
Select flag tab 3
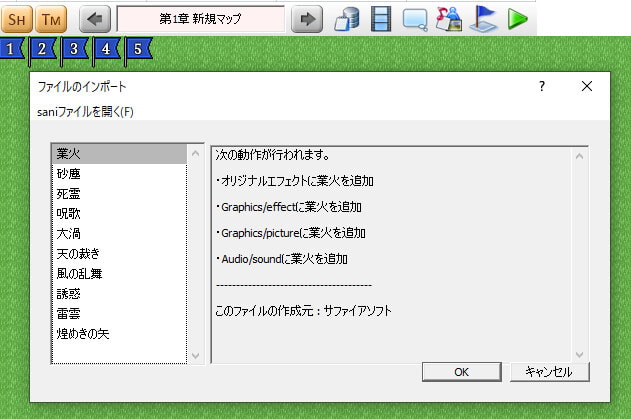pos(74,49)
